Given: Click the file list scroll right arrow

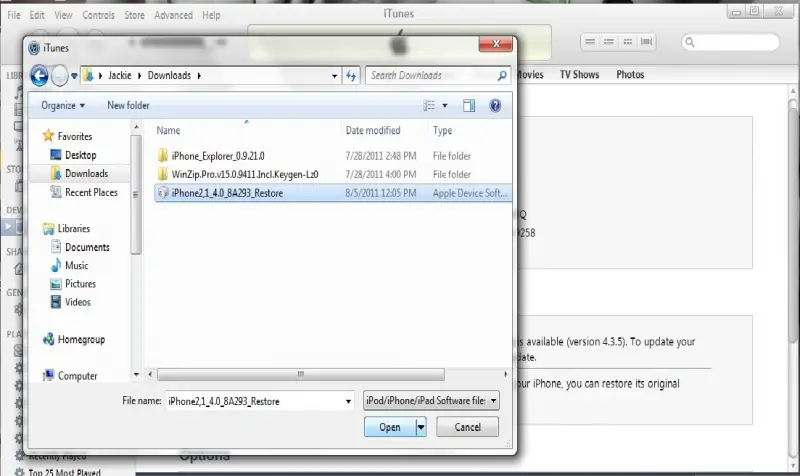Looking at the screenshot, I should pos(505,374).
